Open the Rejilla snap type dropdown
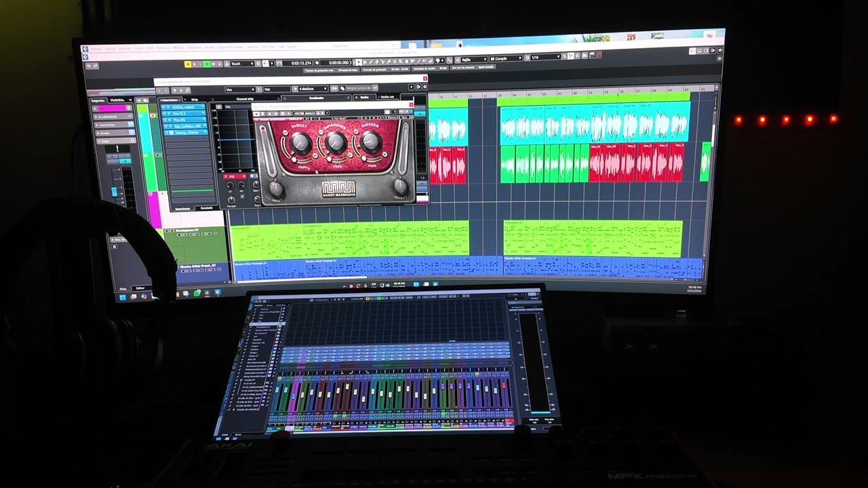 pyautogui.click(x=475, y=60)
